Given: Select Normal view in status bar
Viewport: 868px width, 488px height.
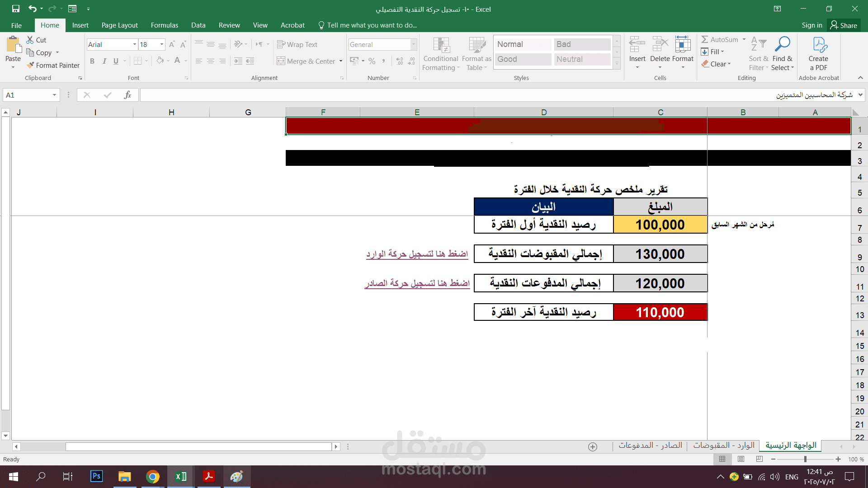Looking at the screenshot, I should click(x=722, y=459).
